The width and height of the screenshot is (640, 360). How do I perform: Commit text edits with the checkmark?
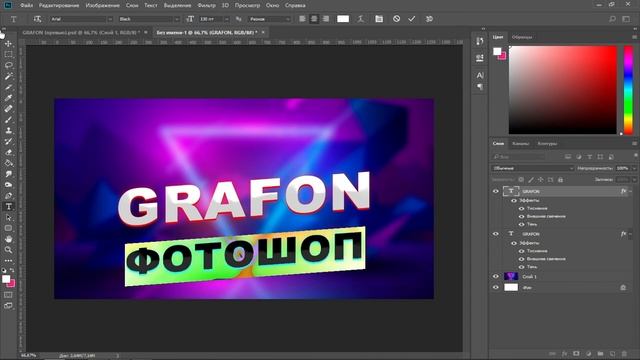[x=411, y=19]
